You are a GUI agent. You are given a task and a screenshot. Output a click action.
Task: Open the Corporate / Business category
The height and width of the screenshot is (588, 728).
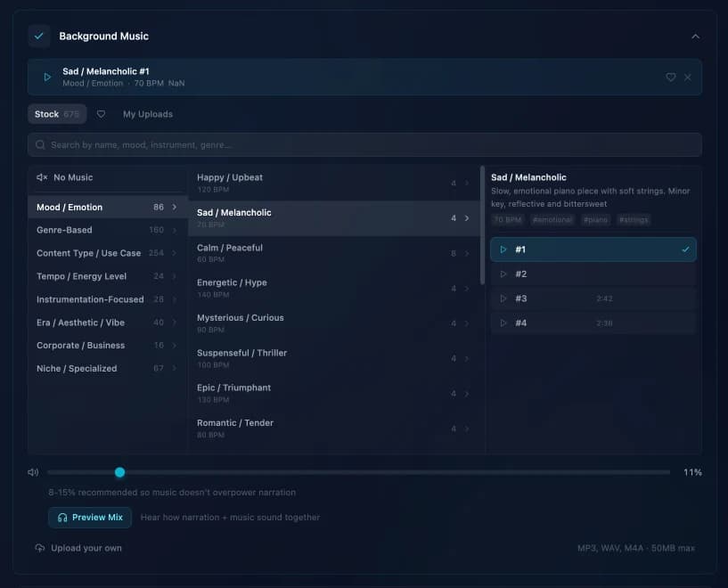108,346
